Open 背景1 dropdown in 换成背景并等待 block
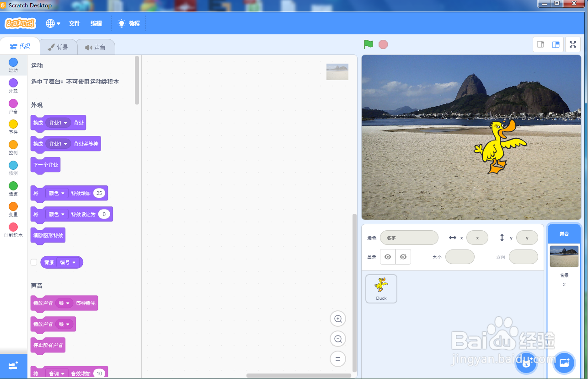 click(58, 144)
